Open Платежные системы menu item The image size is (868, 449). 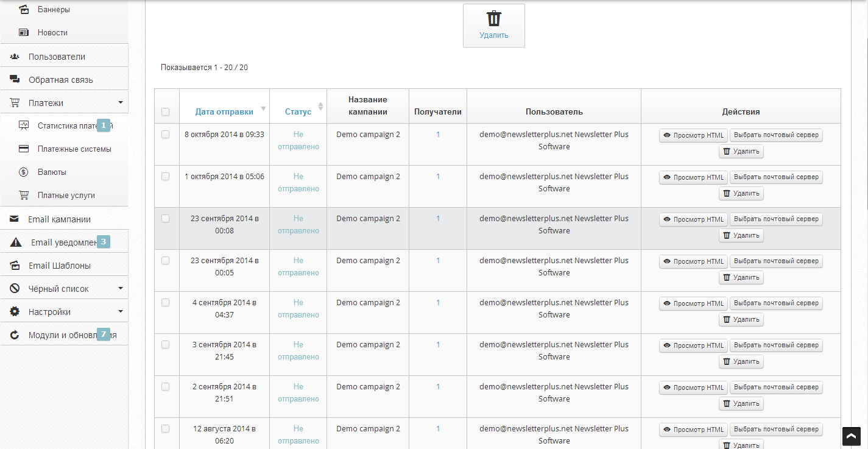[x=74, y=149]
